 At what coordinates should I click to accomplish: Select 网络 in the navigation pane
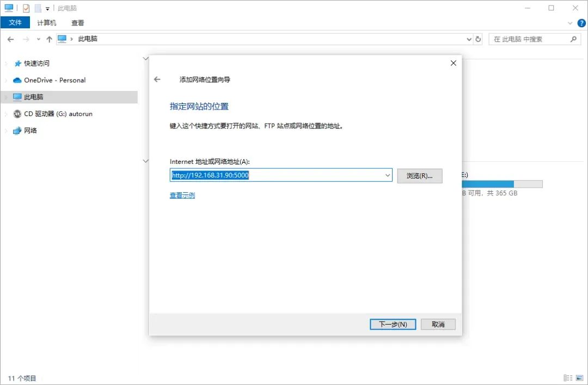tap(30, 131)
